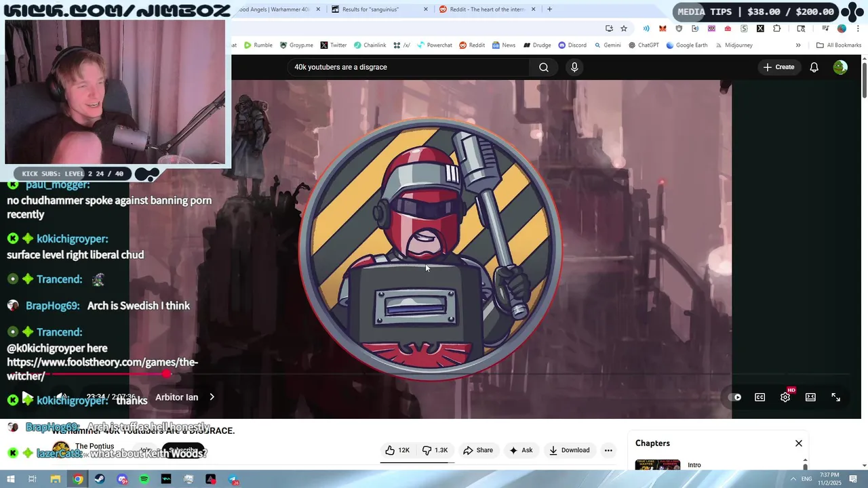Start voice search with microphone icon
Screen dimensions: 868x488
[x=574, y=67]
